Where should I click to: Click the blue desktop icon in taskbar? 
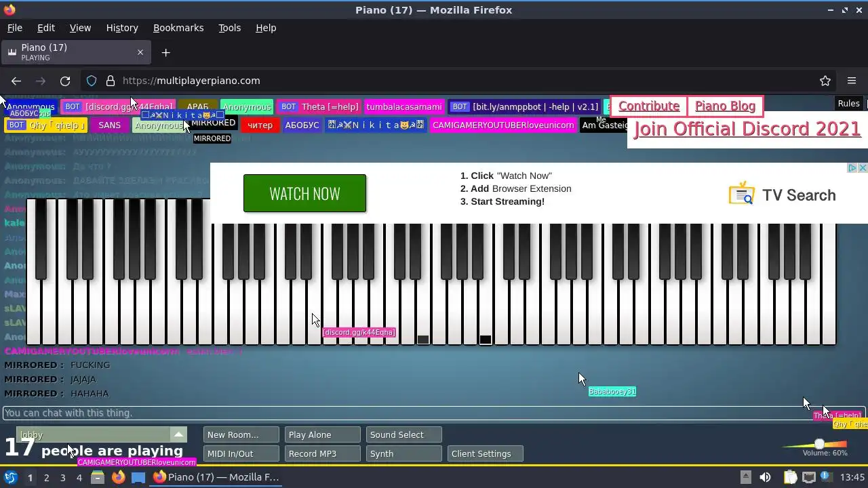click(x=138, y=477)
